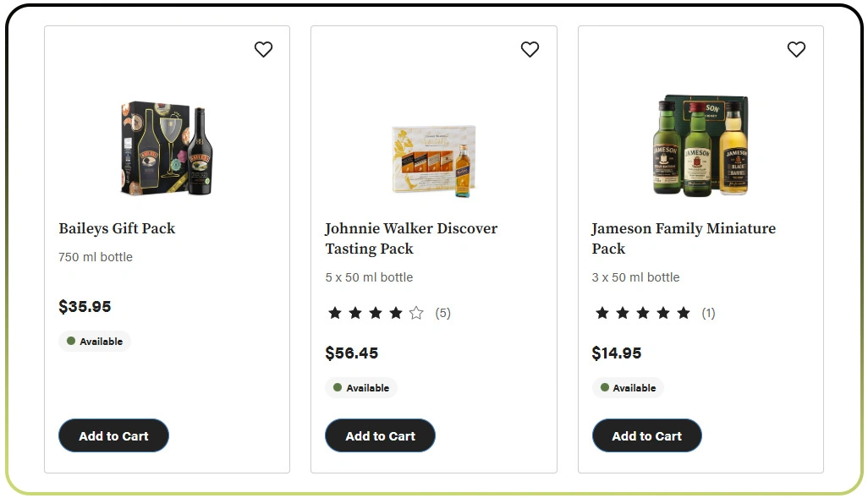Click the Available badge under $56.45 price
This screenshot has width=868, height=498.
point(361,387)
